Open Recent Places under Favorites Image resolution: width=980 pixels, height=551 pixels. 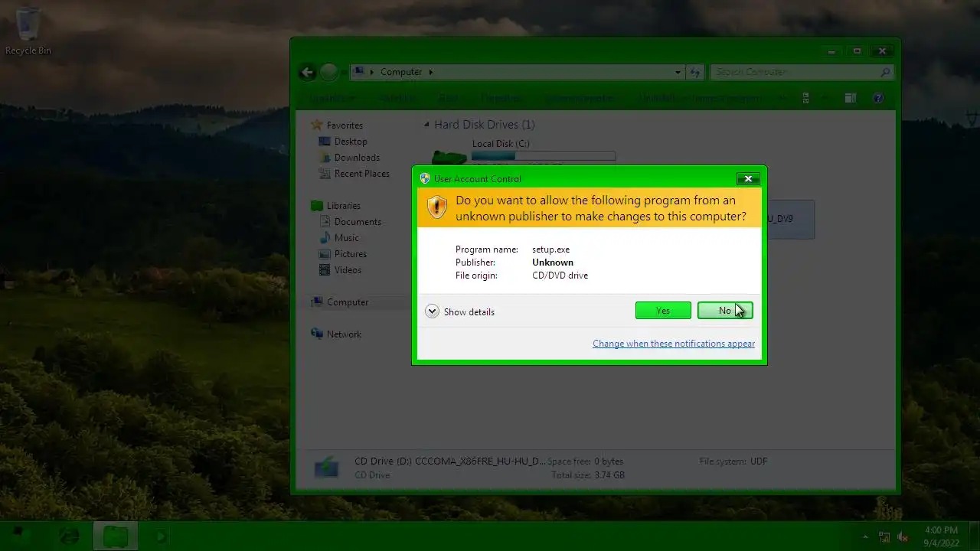pyautogui.click(x=362, y=174)
